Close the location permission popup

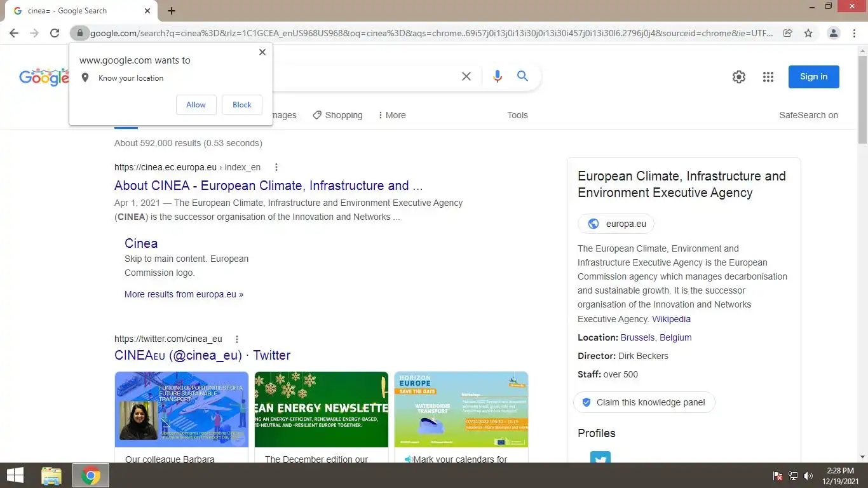pyautogui.click(x=262, y=52)
